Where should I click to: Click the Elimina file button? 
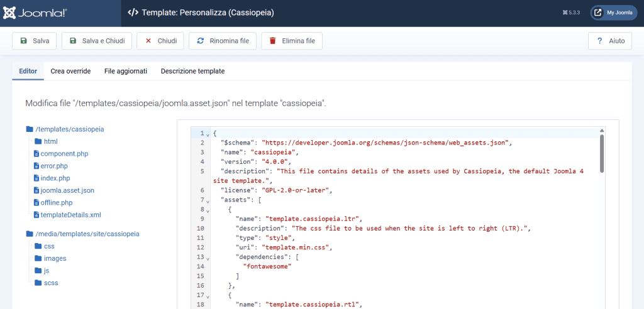pyautogui.click(x=292, y=41)
